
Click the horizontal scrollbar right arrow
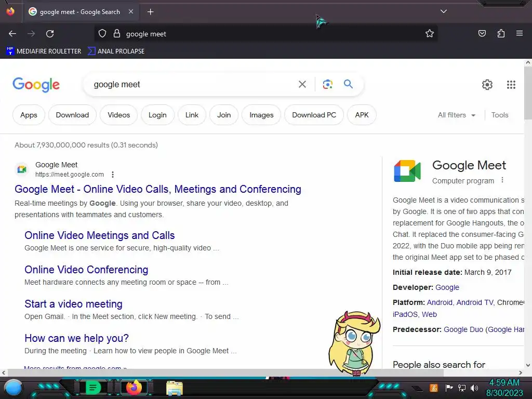click(x=521, y=373)
